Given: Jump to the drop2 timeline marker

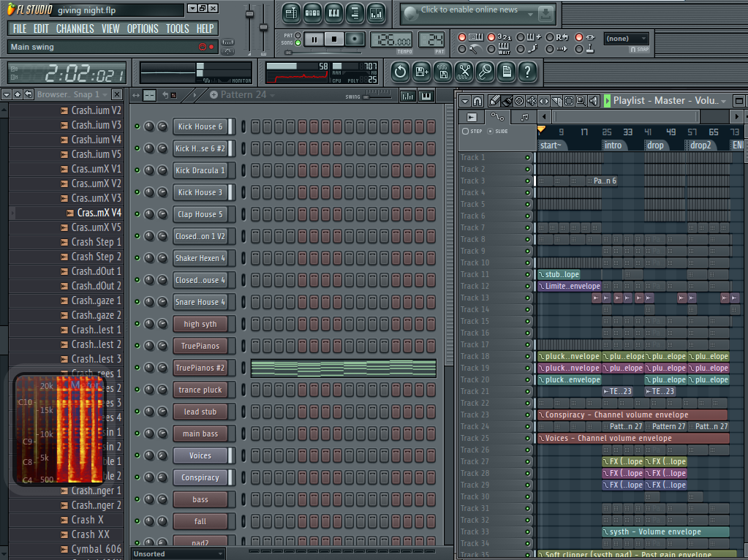Looking at the screenshot, I should pos(700,145).
